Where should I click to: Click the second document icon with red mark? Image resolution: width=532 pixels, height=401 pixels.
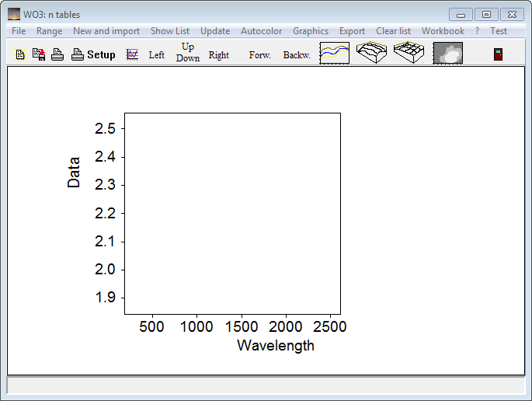38,55
